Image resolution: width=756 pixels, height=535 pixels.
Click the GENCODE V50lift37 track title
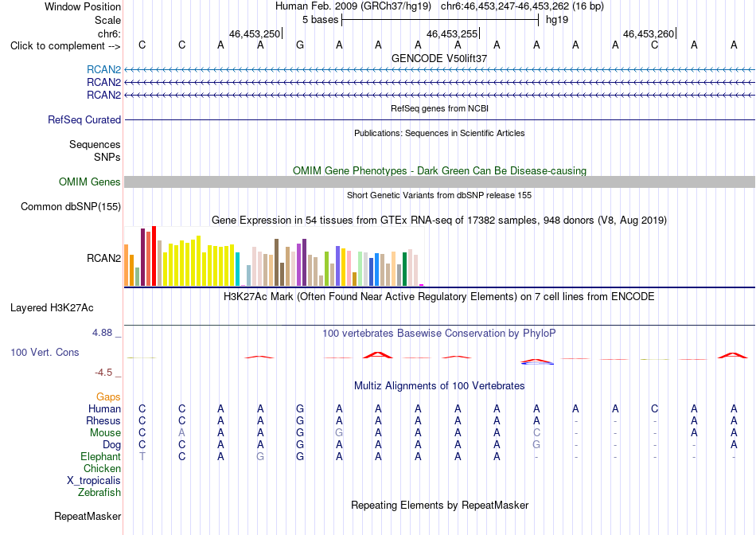pos(439,58)
